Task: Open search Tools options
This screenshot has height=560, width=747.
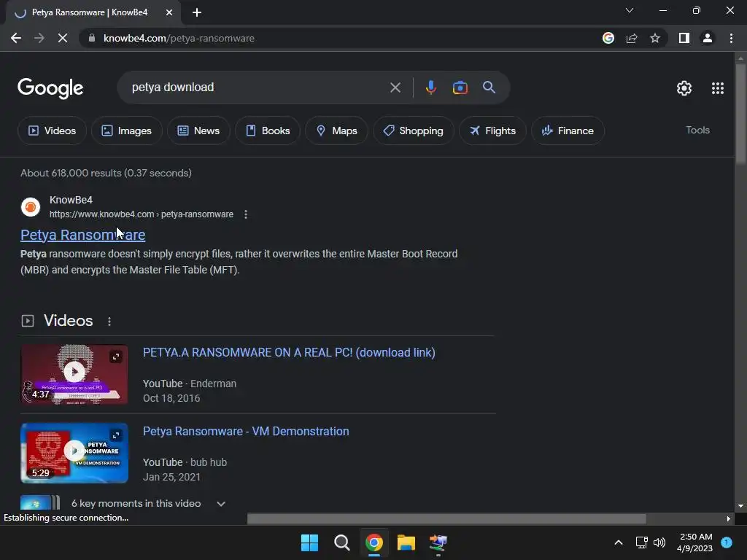Action: 697,130
